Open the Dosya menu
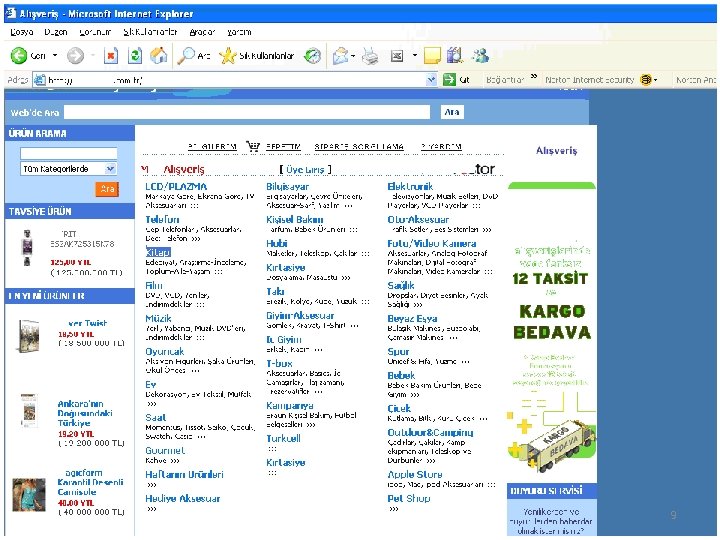The width and height of the screenshot is (720, 540). [22, 32]
